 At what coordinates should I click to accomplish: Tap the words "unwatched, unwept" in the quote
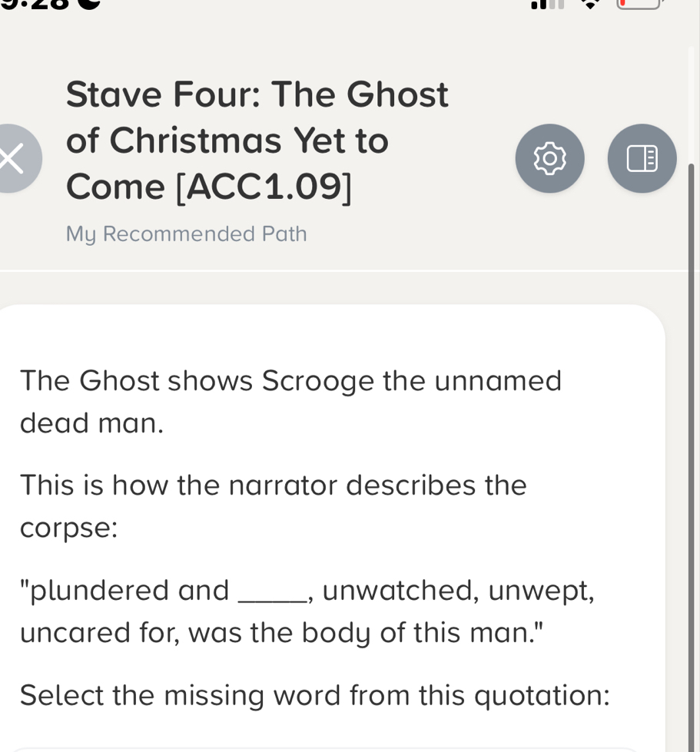point(459,591)
